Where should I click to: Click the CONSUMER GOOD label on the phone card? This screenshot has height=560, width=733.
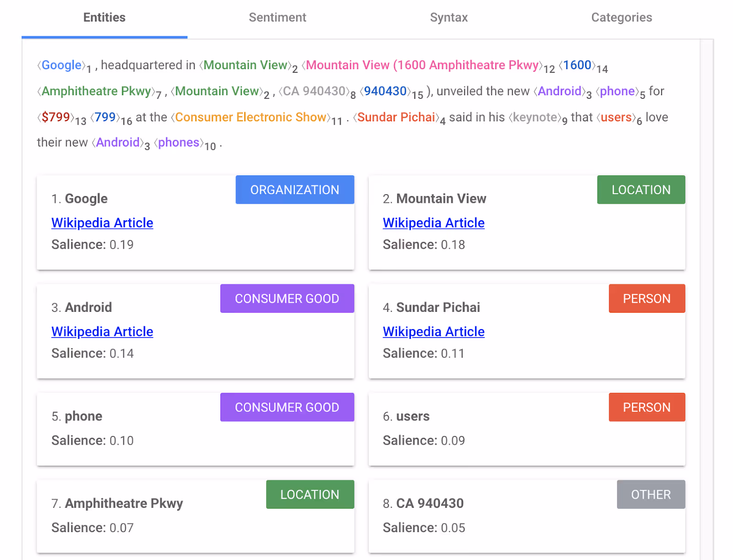(x=287, y=407)
